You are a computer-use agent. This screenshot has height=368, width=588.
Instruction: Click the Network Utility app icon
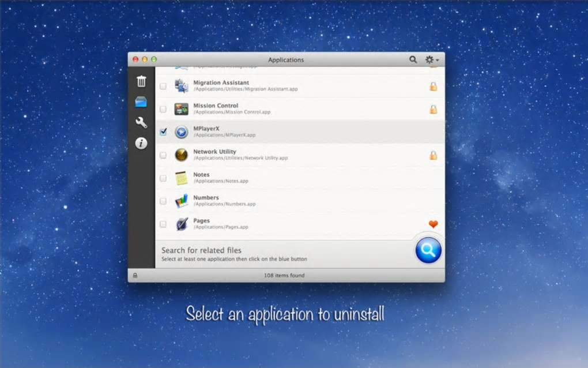[182, 155]
